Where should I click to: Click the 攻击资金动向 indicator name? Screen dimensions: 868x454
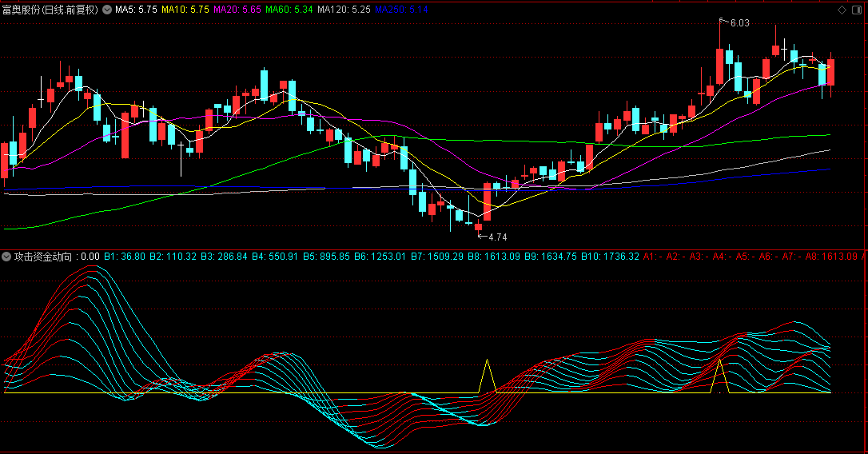pos(43,257)
